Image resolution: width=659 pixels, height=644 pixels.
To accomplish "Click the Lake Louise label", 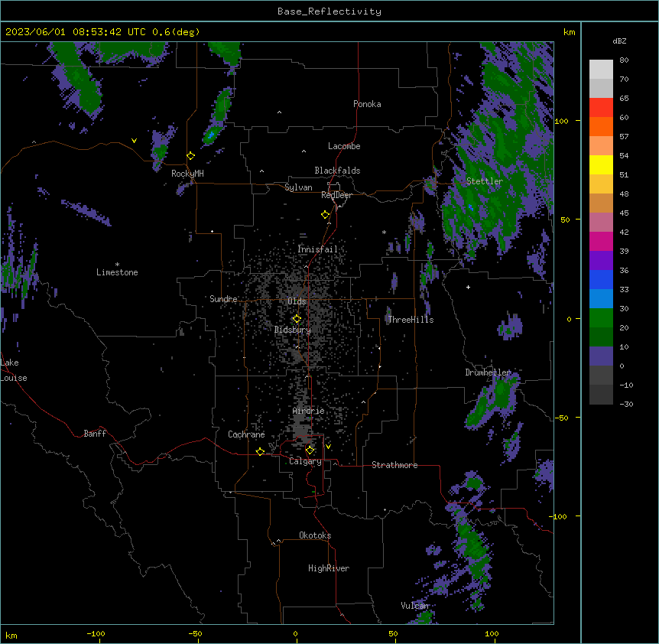I will click(14, 370).
